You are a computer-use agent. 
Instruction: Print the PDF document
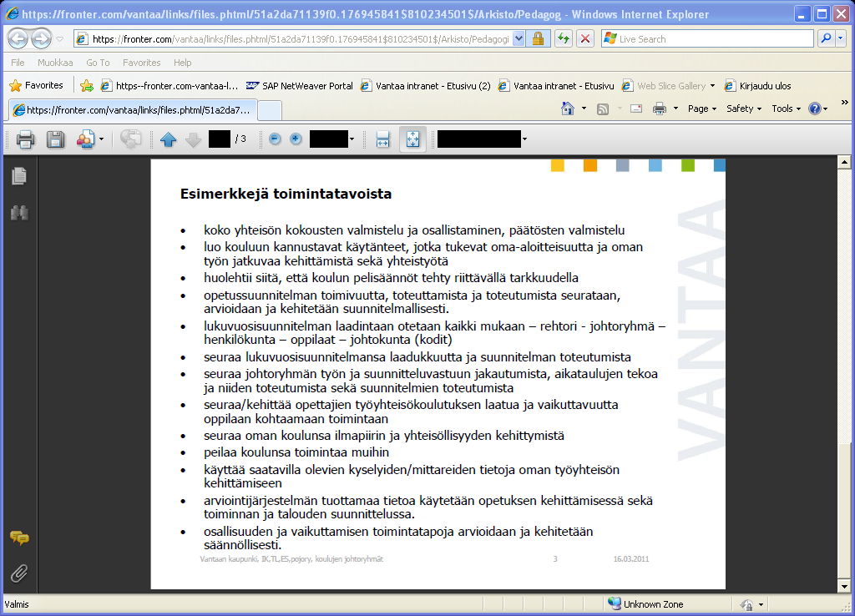tap(25, 139)
